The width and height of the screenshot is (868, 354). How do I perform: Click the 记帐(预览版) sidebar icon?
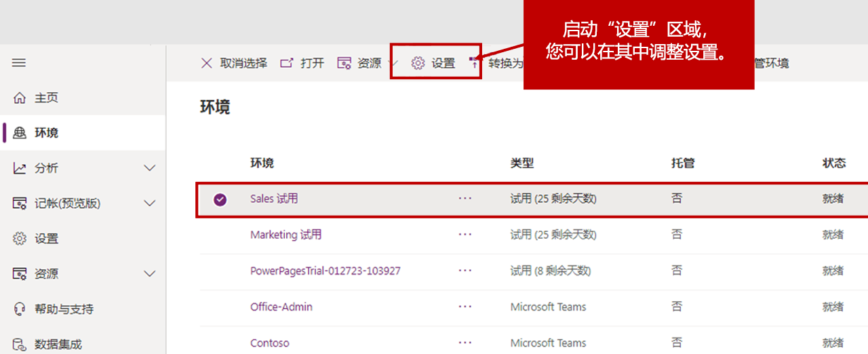[x=20, y=203]
